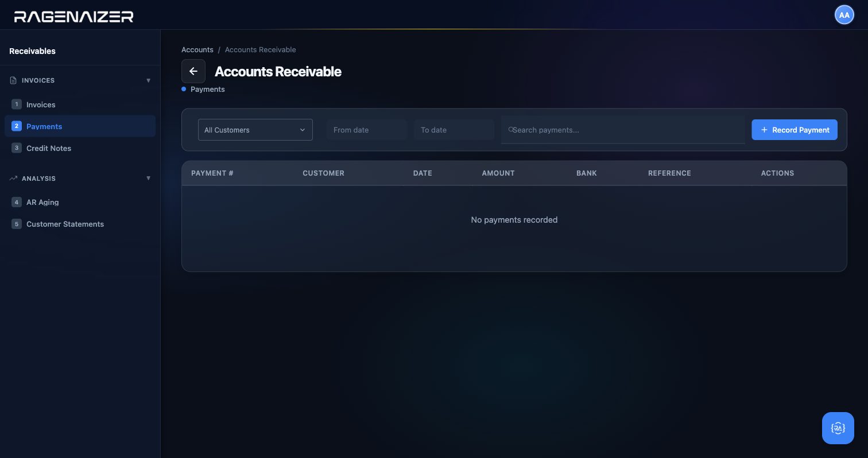Click number badge 1 beside Invoices
Image resolution: width=868 pixels, height=458 pixels.
tap(17, 104)
